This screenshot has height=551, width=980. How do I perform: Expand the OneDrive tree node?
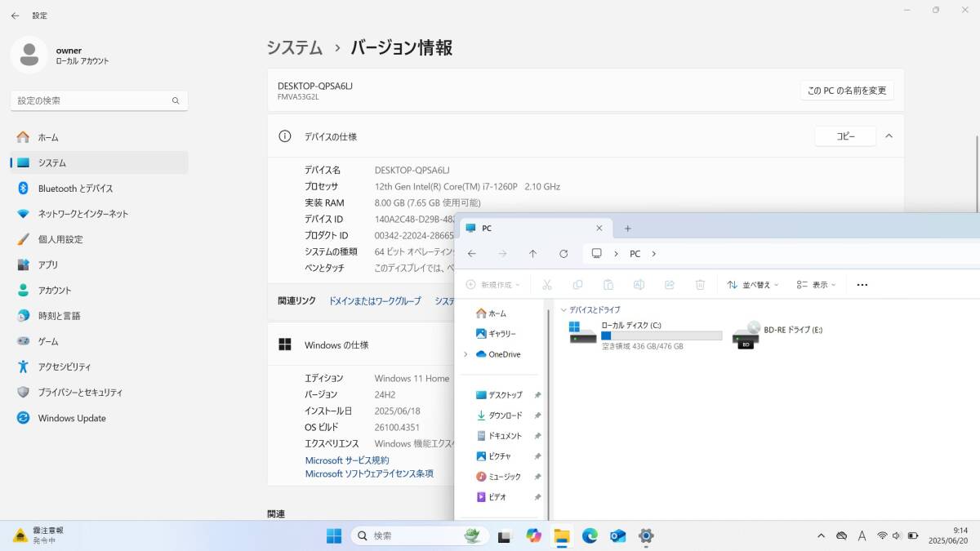click(465, 354)
